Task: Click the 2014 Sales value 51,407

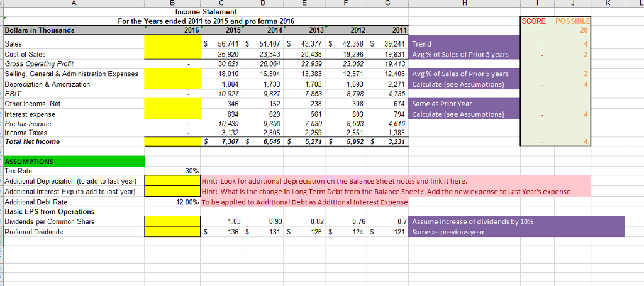Action: click(x=271, y=45)
